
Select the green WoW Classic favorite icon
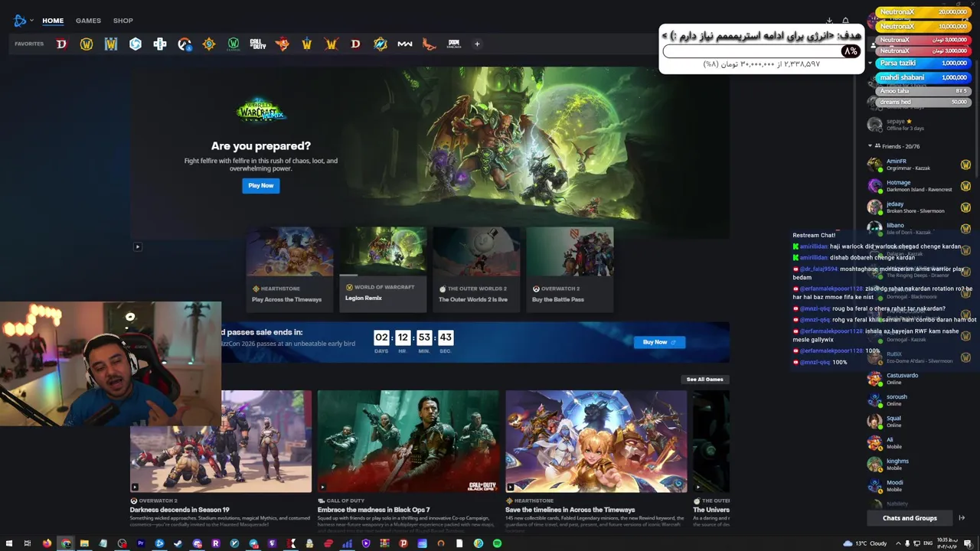click(234, 44)
